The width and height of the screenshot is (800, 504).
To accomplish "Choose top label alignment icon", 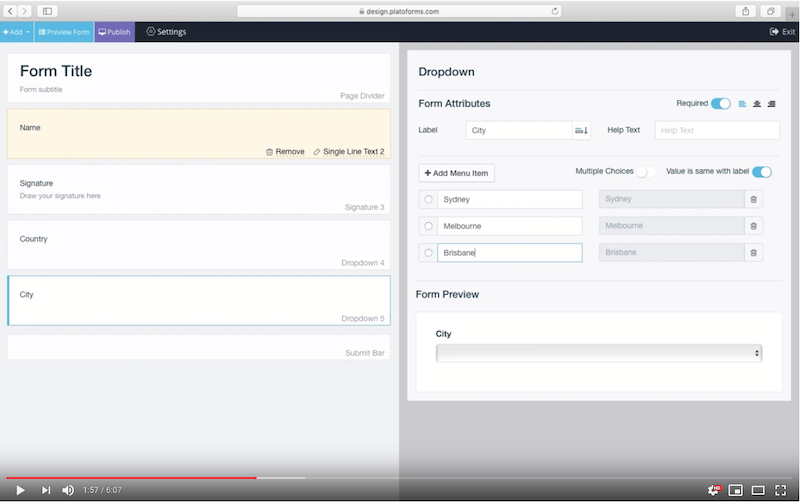I will point(757,104).
